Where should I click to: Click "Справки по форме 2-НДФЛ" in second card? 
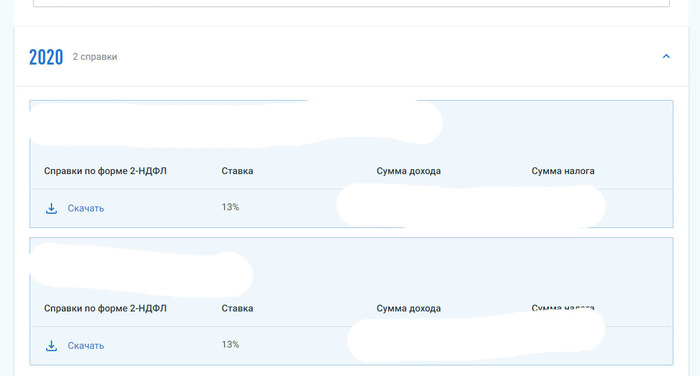pyautogui.click(x=105, y=309)
